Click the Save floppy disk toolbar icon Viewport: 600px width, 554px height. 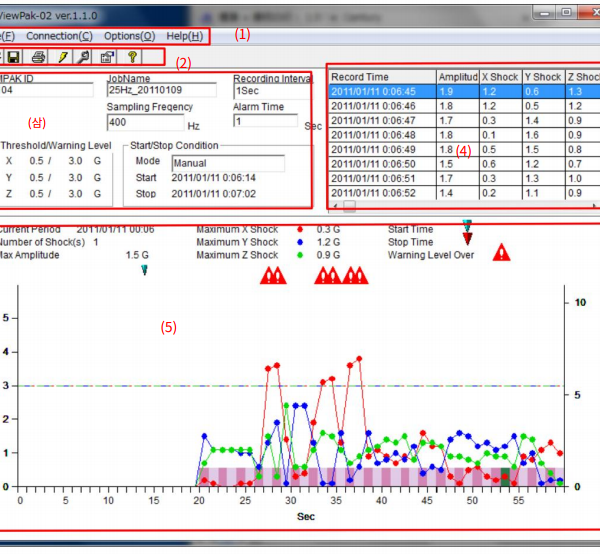tap(14, 58)
